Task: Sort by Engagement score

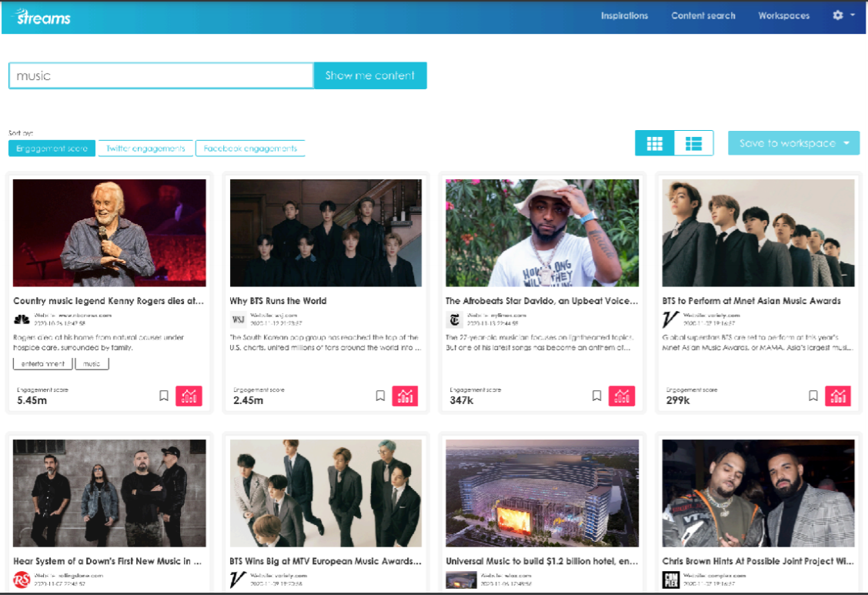Action: coord(52,149)
